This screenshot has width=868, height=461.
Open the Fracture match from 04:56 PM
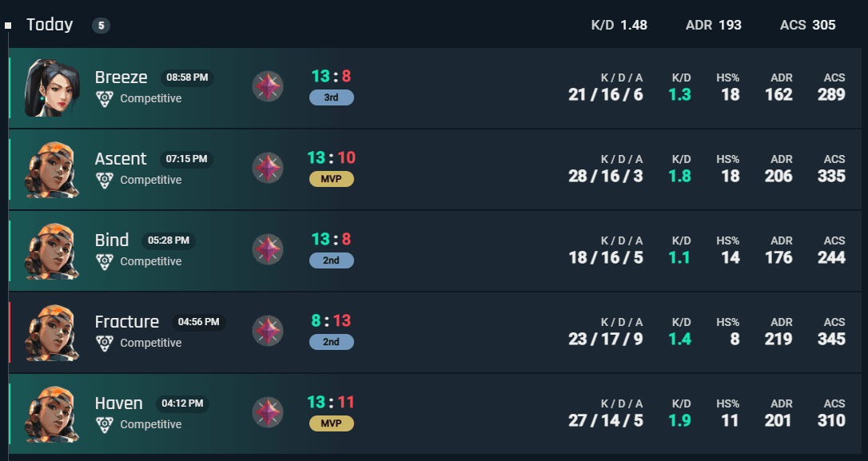[x=126, y=322]
